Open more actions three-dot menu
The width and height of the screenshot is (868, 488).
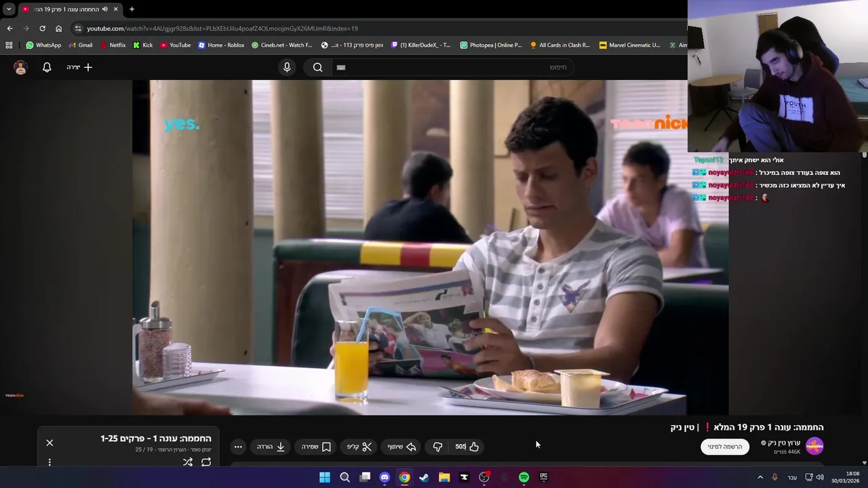(x=238, y=447)
